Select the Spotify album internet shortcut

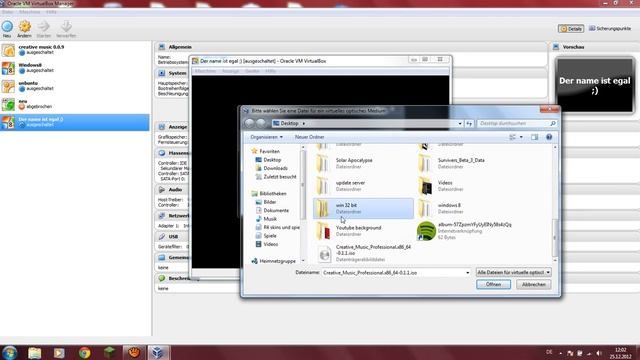tap(465, 231)
